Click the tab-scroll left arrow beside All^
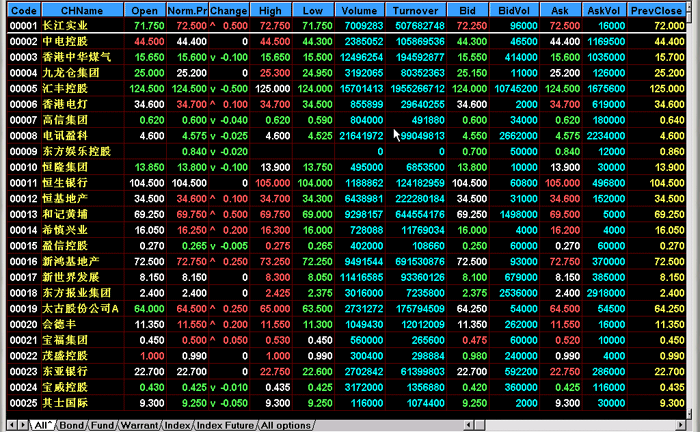 pyautogui.click(x=12, y=425)
